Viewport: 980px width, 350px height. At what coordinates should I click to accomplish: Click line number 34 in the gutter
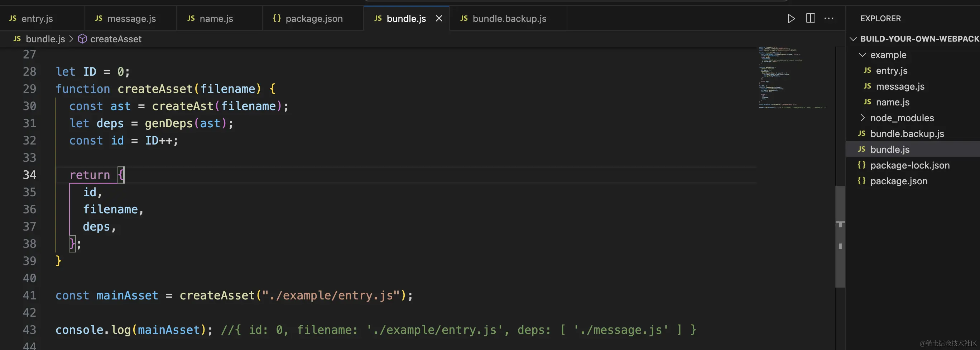click(x=30, y=175)
